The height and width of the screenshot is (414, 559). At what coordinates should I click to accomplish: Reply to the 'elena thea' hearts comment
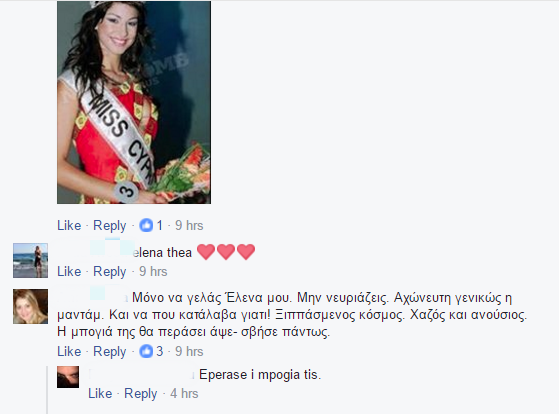tap(110, 272)
